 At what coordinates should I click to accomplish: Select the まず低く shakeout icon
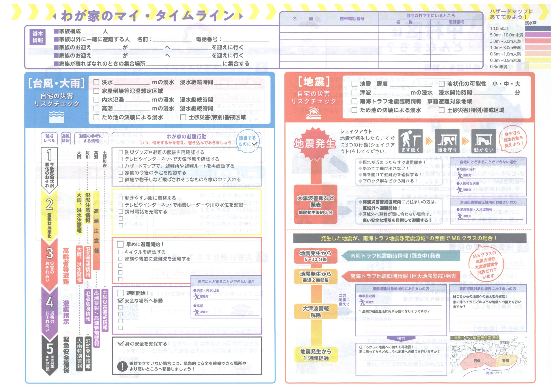410,141
